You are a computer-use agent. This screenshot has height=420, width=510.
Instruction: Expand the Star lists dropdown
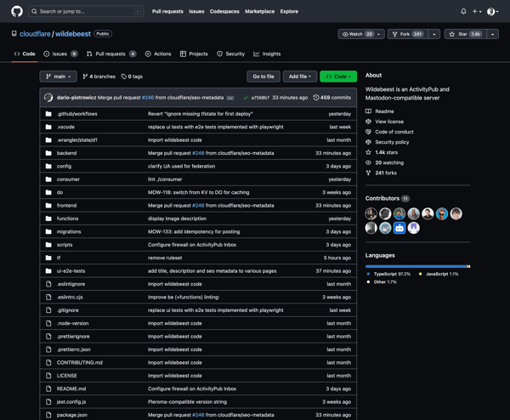point(493,34)
